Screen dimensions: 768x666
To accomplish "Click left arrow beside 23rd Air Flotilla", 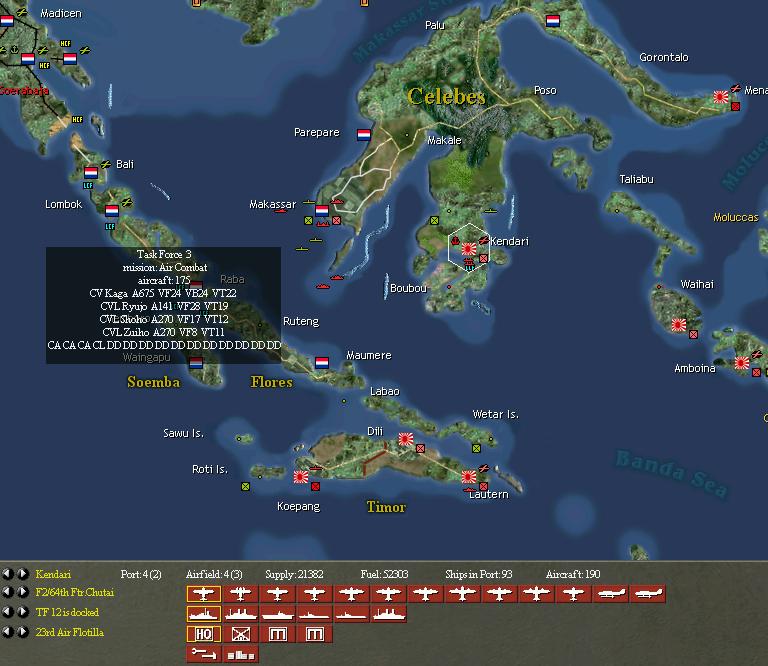I will [7, 632].
